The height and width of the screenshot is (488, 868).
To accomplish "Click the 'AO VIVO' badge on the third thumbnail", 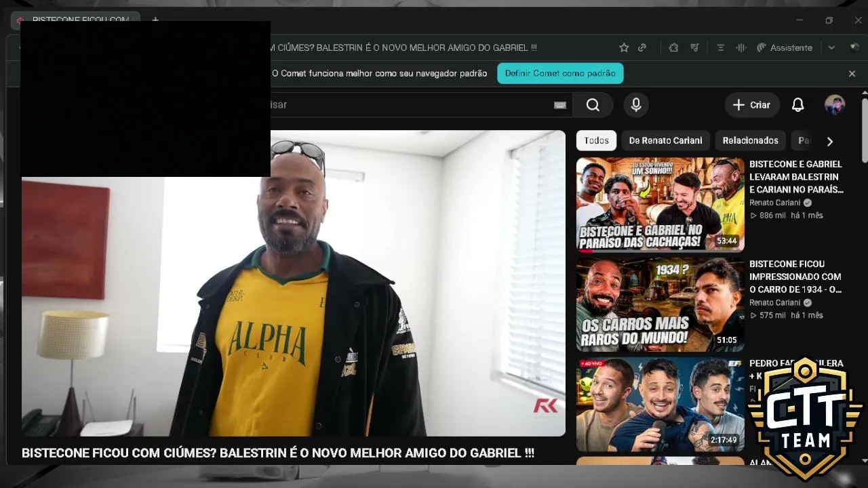I will pyautogui.click(x=591, y=364).
